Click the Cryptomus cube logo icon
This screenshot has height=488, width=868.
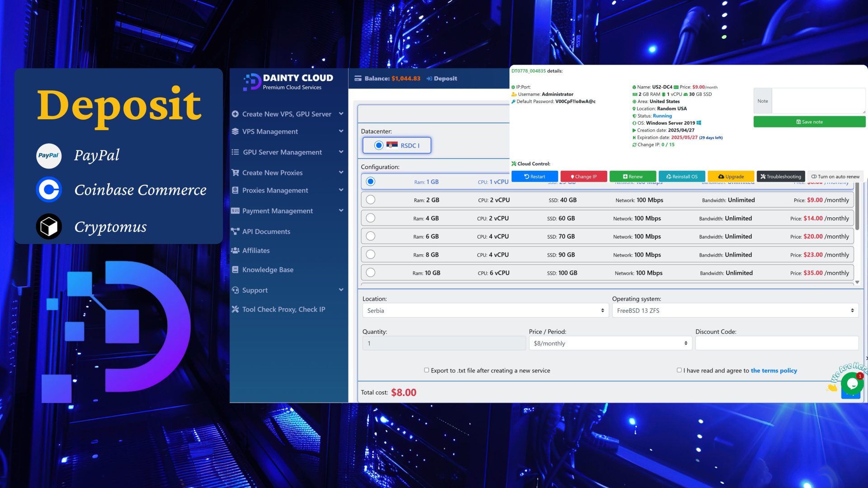point(49,226)
